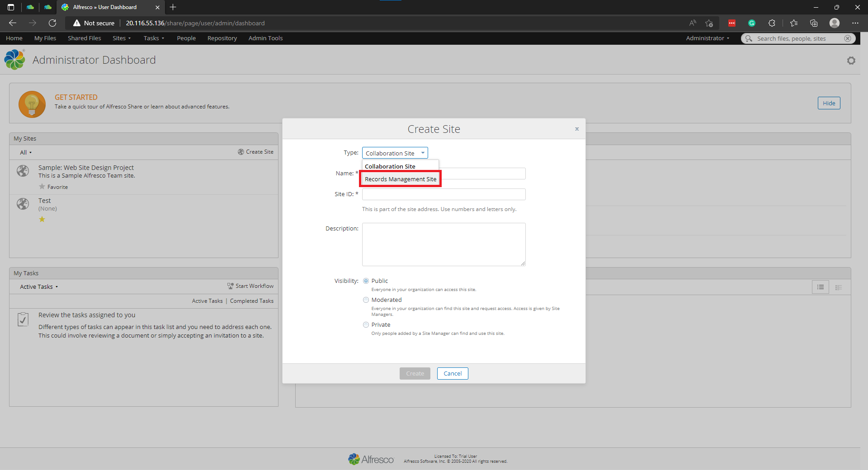Click the Create button in dialog
The height and width of the screenshot is (470, 868).
click(415, 373)
